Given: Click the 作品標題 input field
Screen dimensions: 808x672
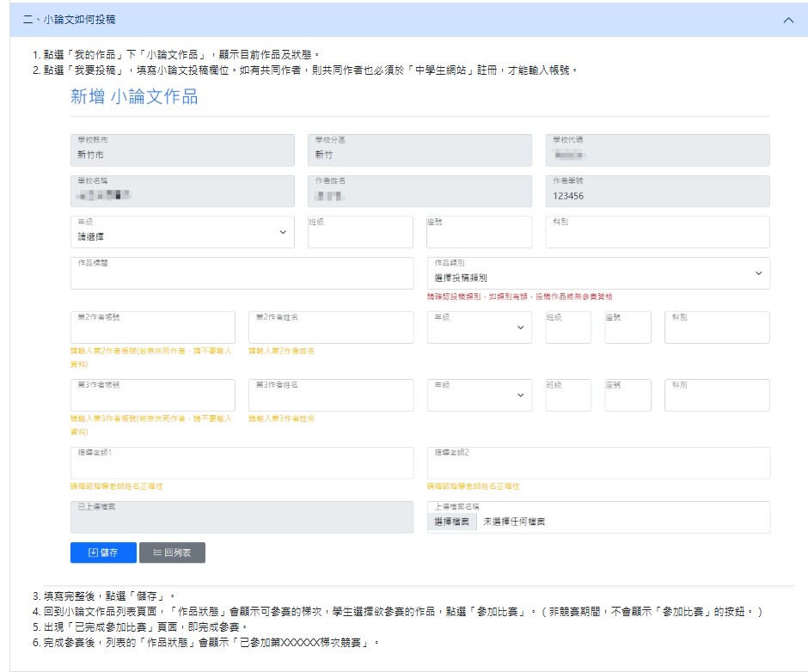Looking at the screenshot, I should click(x=242, y=273).
